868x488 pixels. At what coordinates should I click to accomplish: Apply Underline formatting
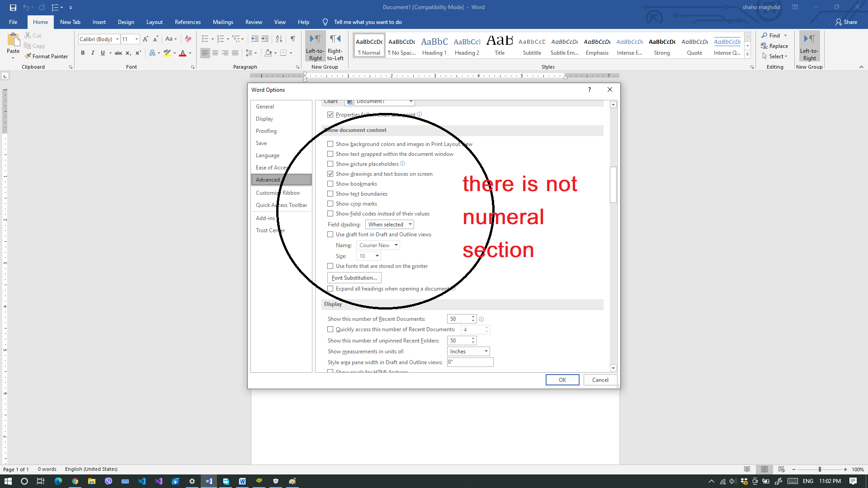103,53
